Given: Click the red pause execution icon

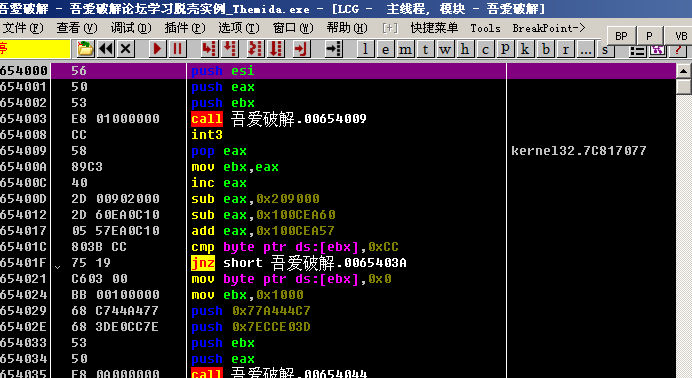Looking at the screenshot, I should (177, 49).
